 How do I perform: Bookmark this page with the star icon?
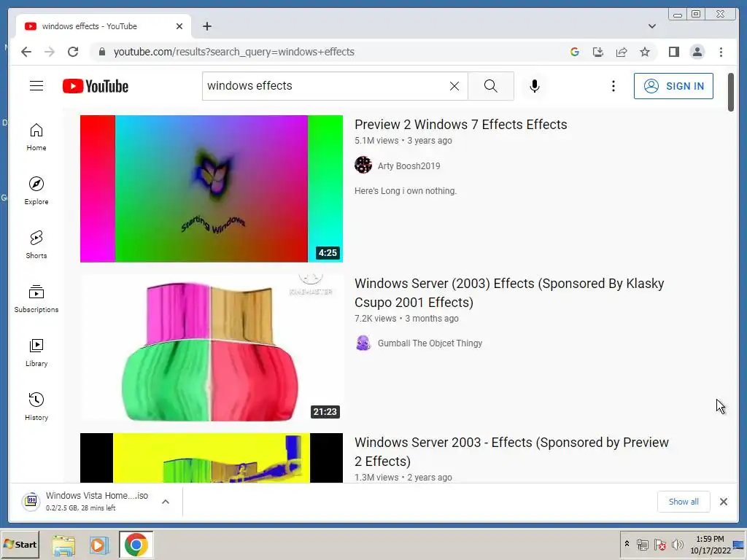tap(645, 52)
